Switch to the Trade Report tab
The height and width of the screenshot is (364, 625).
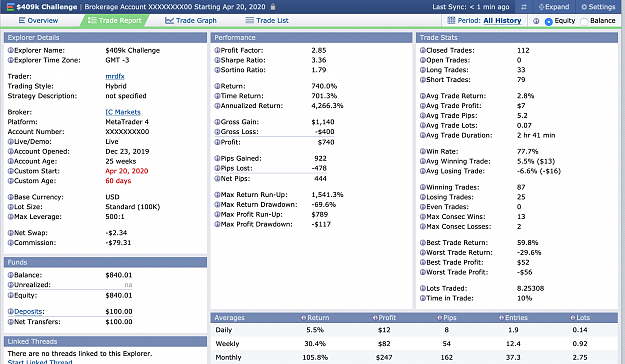pyautogui.click(x=115, y=20)
